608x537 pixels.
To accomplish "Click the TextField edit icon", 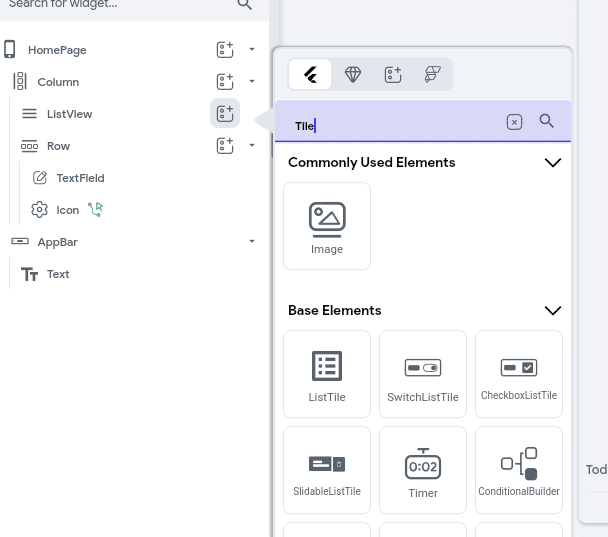I will (40, 178).
